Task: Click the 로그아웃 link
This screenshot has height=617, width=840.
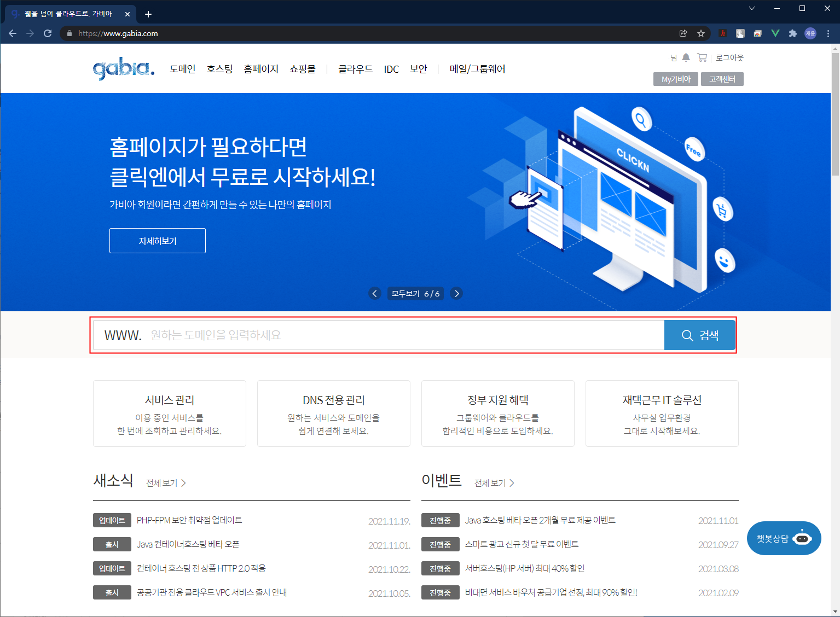Action: coord(729,57)
